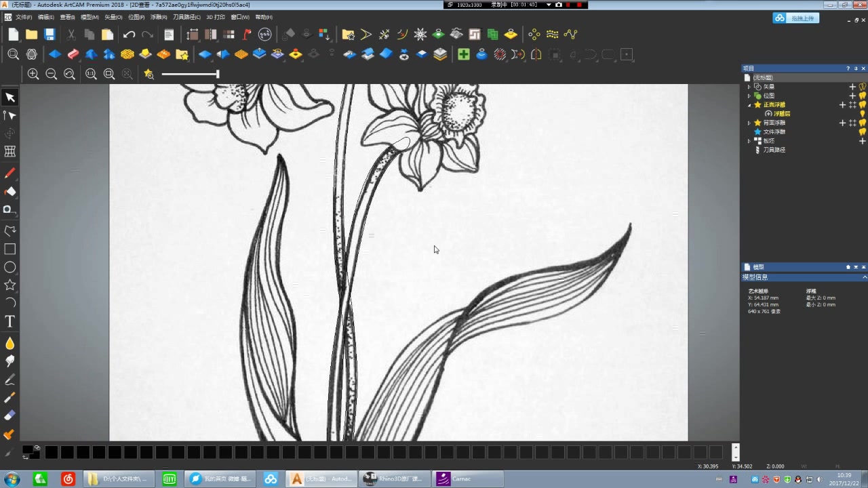This screenshot has height=488, width=868.
Task: Open the Notes/calculator icon on the toolbar
Action: point(168,34)
